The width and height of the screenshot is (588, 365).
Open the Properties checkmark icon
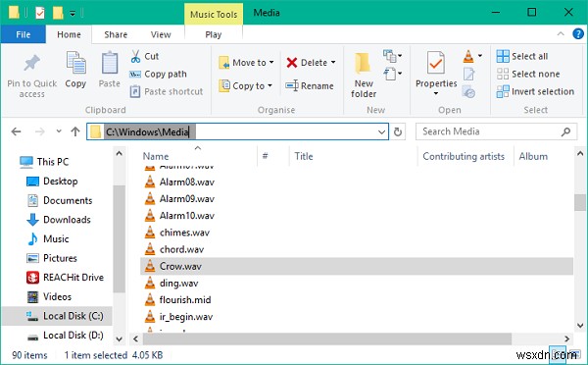(x=436, y=63)
